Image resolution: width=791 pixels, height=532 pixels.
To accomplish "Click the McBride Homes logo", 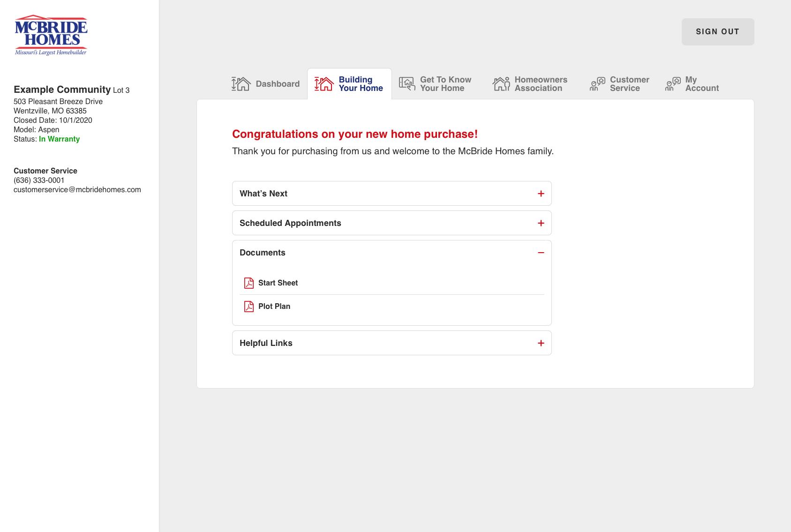I will 51,35.
